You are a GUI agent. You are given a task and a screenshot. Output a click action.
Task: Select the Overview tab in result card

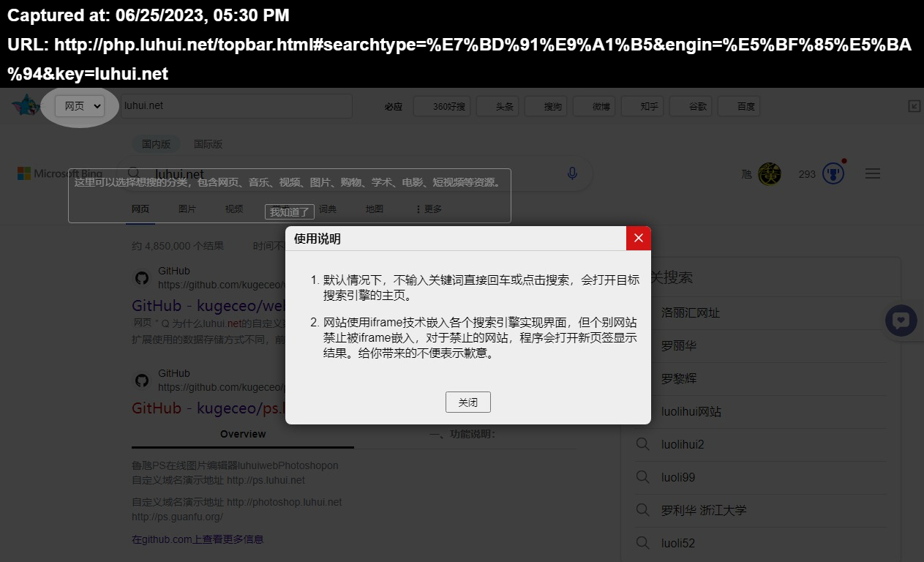click(x=243, y=434)
